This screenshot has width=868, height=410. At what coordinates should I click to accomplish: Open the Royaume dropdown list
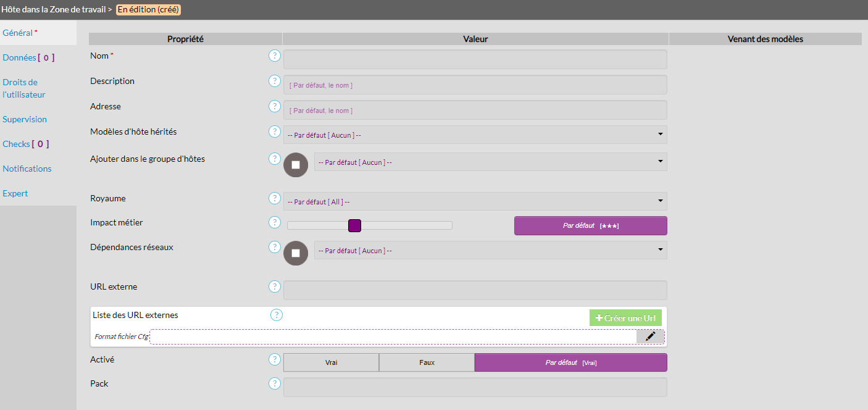[x=475, y=201]
